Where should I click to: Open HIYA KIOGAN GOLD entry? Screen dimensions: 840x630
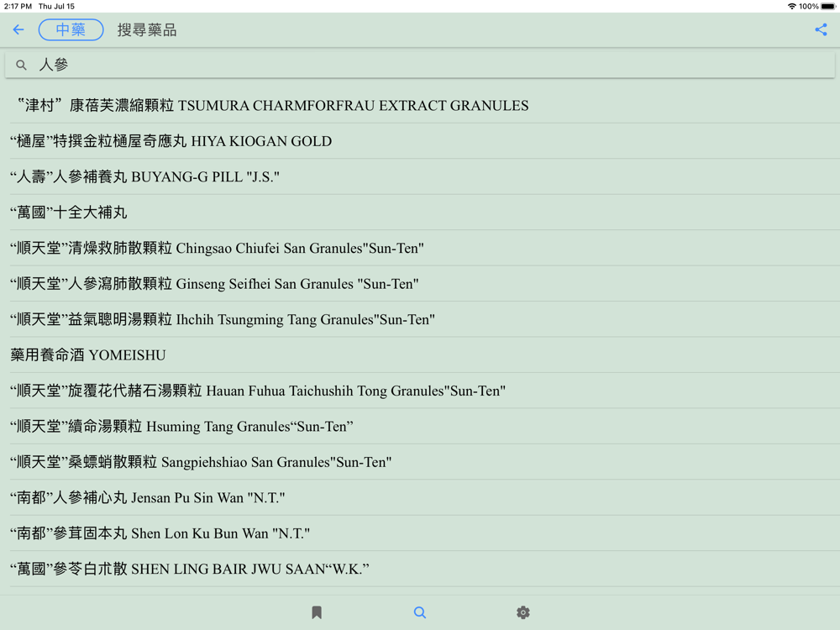[x=420, y=141]
